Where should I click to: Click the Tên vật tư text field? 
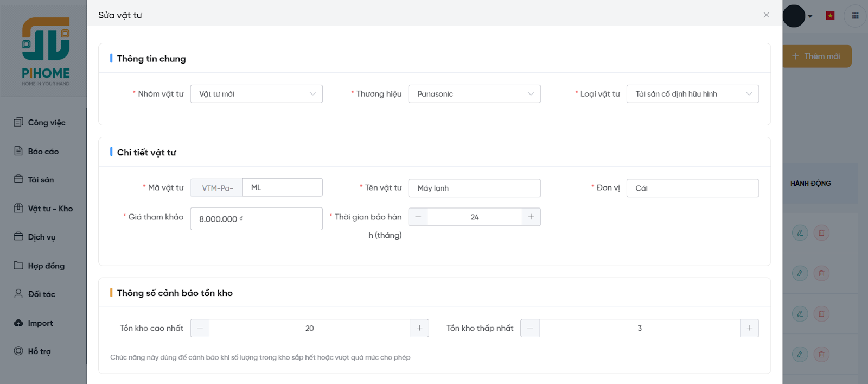tap(474, 188)
